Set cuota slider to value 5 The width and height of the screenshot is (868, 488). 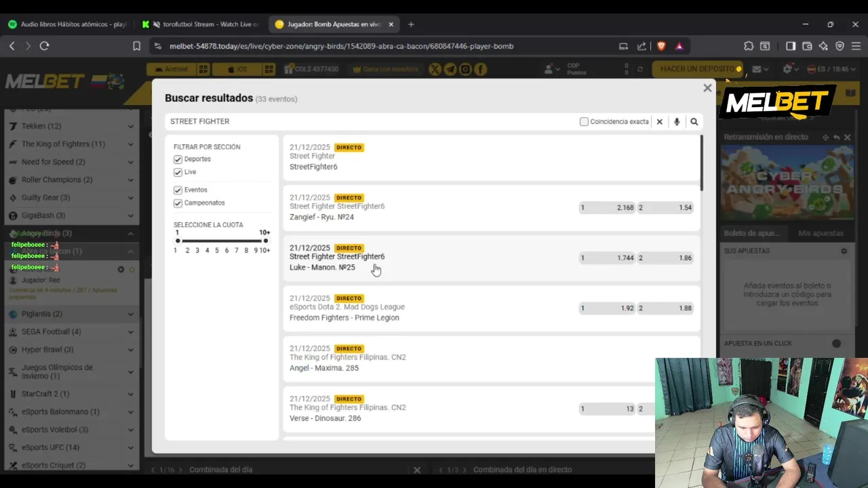pos(217,251)
